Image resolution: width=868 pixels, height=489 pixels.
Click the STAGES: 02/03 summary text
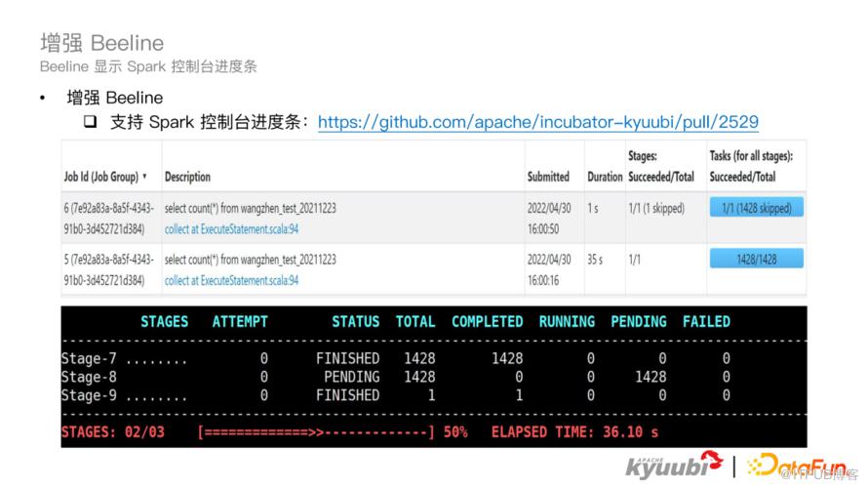pos(113,432)
